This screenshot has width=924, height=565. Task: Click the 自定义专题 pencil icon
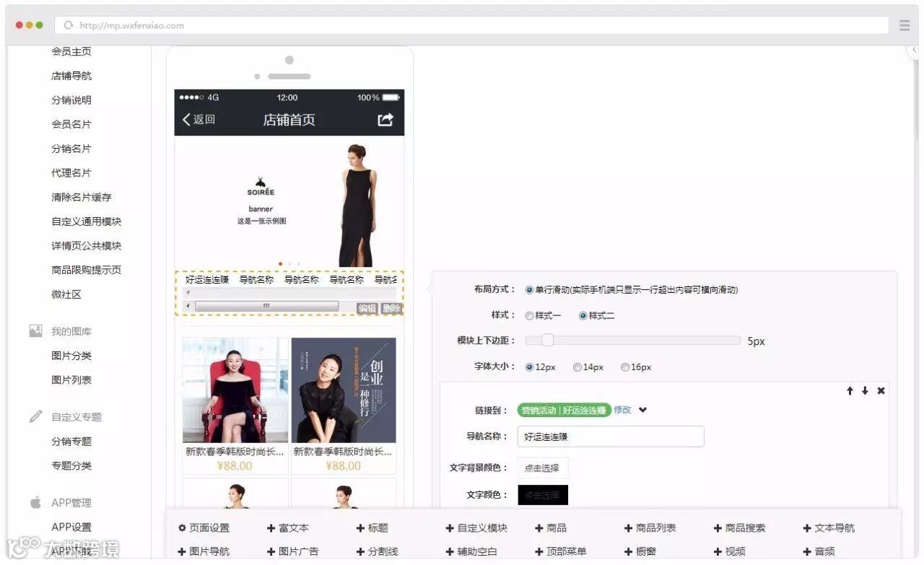[35, 416]
